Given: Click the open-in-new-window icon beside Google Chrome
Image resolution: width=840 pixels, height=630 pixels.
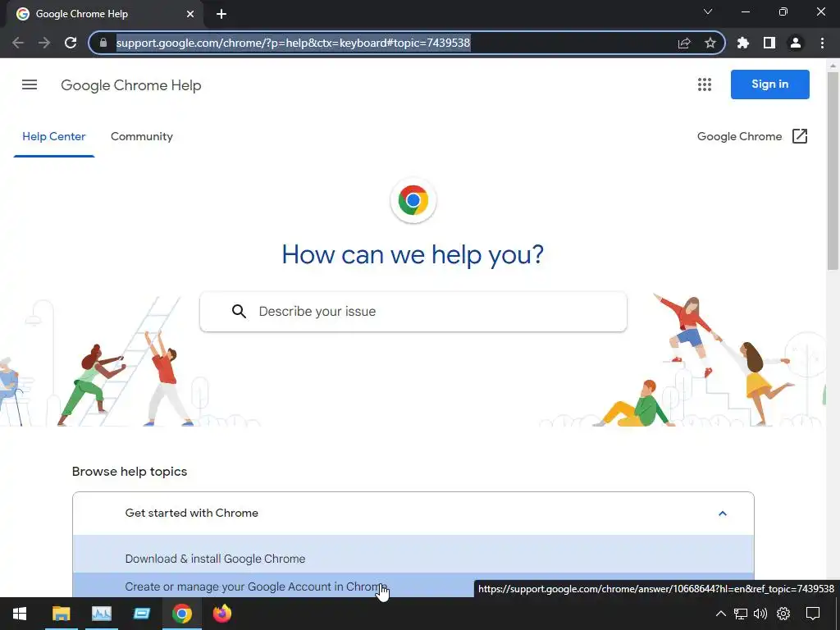Looking at the screenshot, I should (799, 137).
